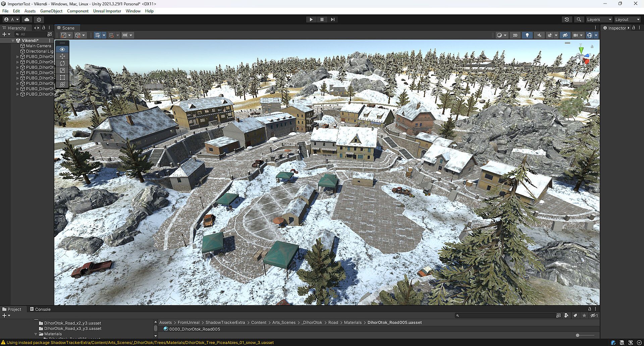Open the Layout dropdown
The width and height of the screenshot is (644, 346).
tap(627, 19)
